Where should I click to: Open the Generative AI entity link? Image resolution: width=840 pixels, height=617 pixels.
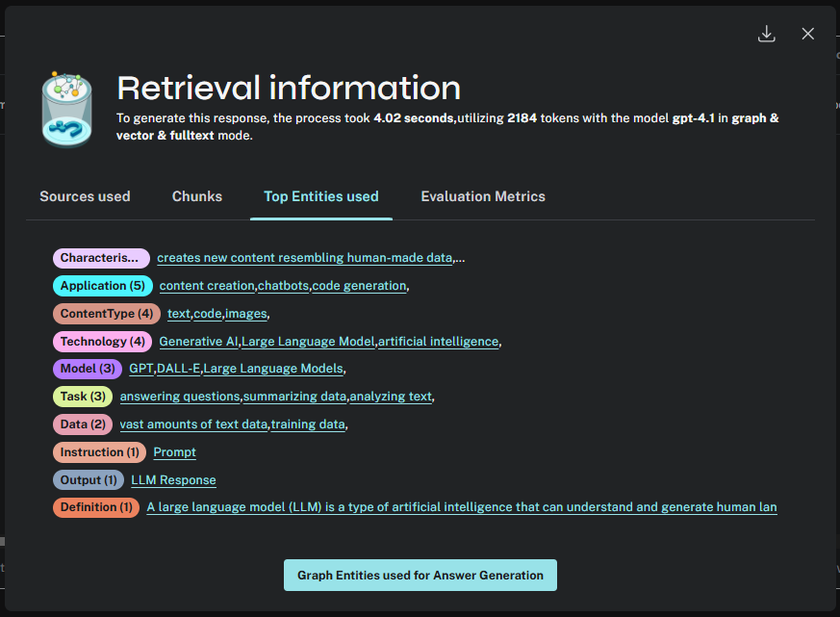coord(198,341)
